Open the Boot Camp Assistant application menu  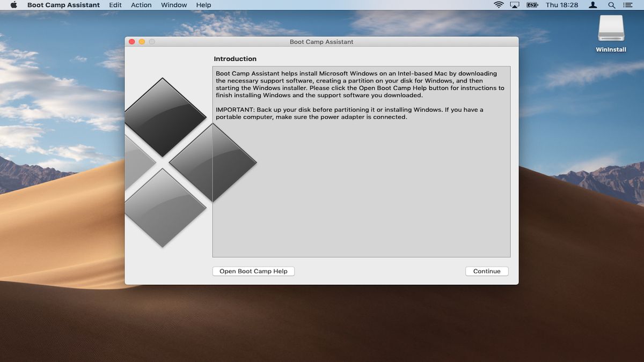coord(63,5)
